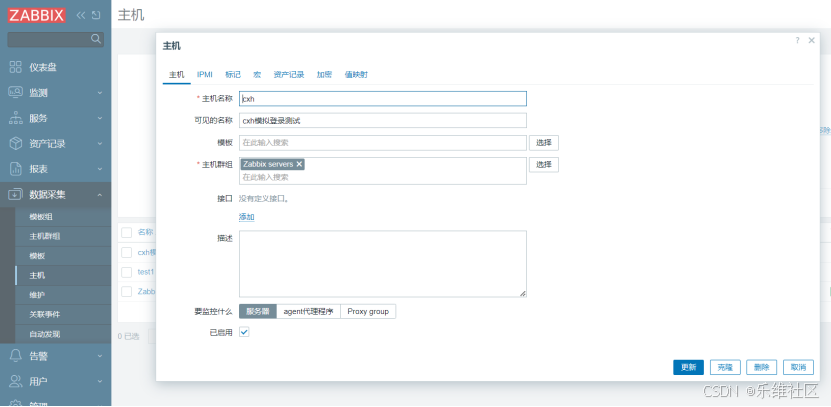Click the 用户 users icon
This screenshot has width=831, height=407.
(15, 381)
